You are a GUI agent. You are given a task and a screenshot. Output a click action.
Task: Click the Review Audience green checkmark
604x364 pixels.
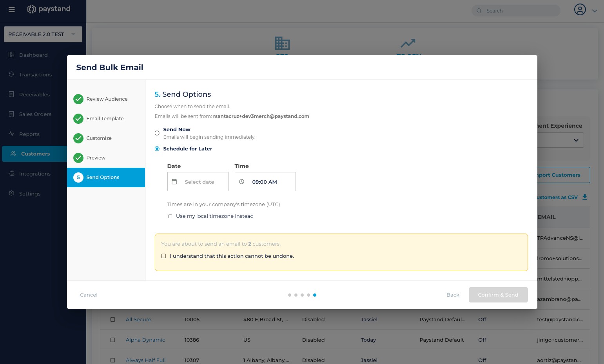(78, 99)
